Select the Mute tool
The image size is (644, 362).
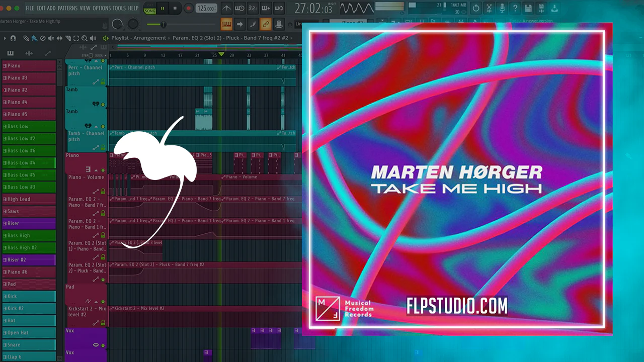pyautogui.click(x=51, y=38)
